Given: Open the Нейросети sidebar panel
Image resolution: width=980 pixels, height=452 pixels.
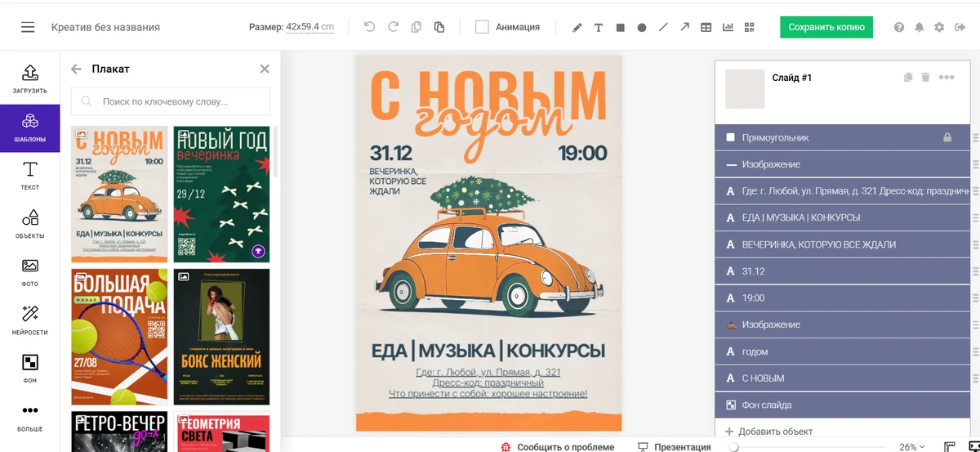Looking at the screenshot, I should pos(30,320).
